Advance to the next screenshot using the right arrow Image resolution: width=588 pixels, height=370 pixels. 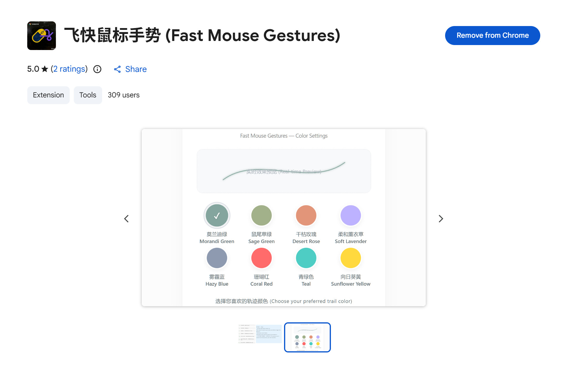pyautogui.click(x=441, y=218)
